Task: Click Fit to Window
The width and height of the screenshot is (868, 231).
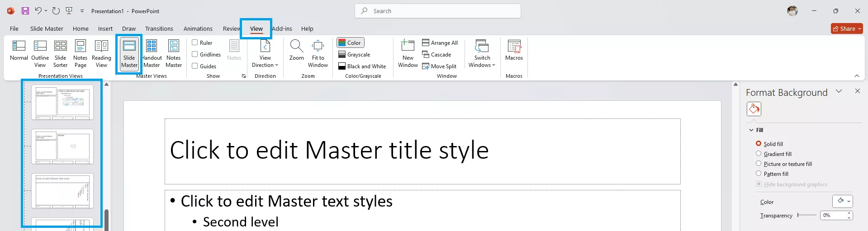Action: tap(318, 53)
